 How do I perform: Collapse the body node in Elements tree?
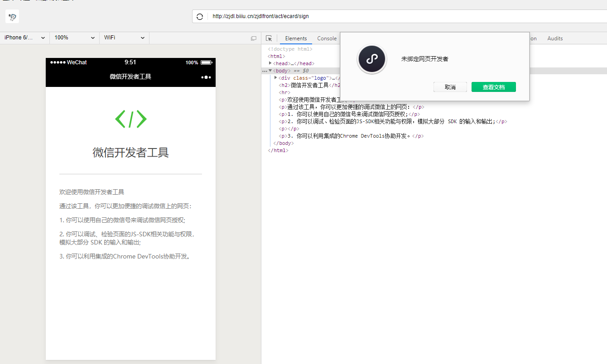pyautogui.click(x=270, y=71)
